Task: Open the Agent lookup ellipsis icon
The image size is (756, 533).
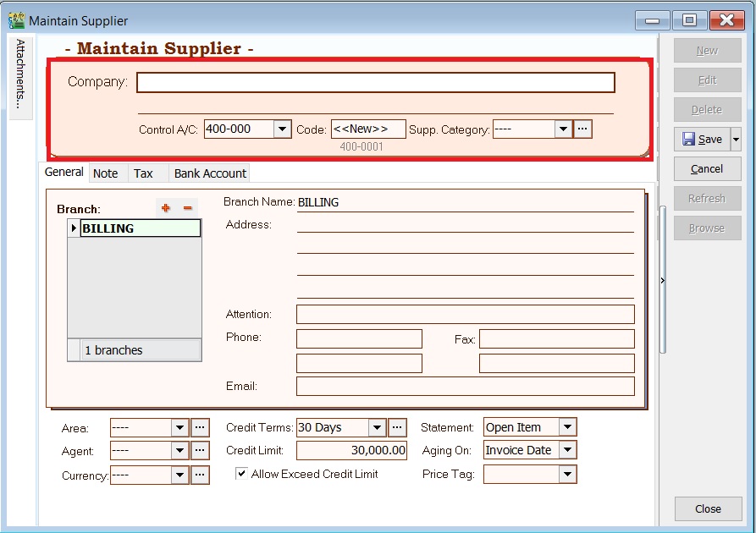Action: [200, 451]
